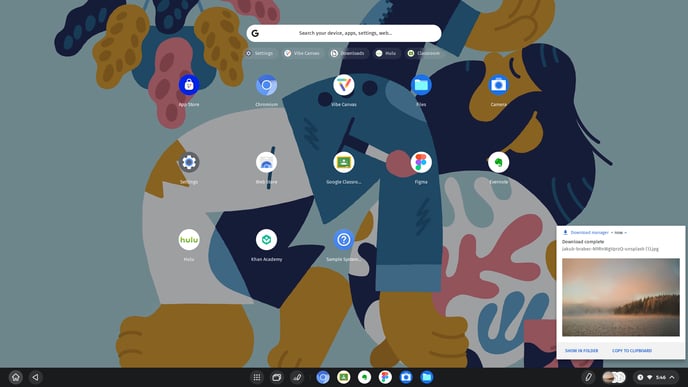Click the Home button on the shelf
The image size is (688, 387).
[x=16, y=377]
